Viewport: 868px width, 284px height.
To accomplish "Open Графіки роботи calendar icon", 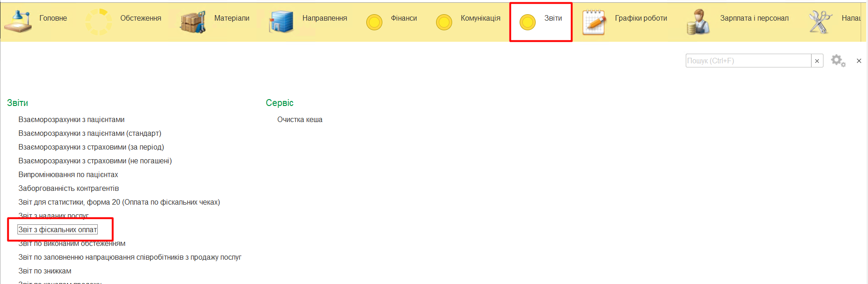I will click(x=594, y=22).
